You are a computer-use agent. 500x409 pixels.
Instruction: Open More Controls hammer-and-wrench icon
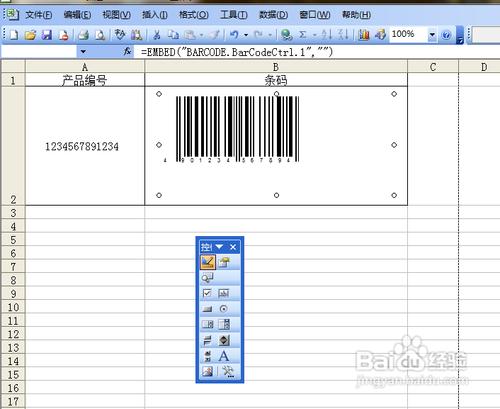[x=229, y=371]
